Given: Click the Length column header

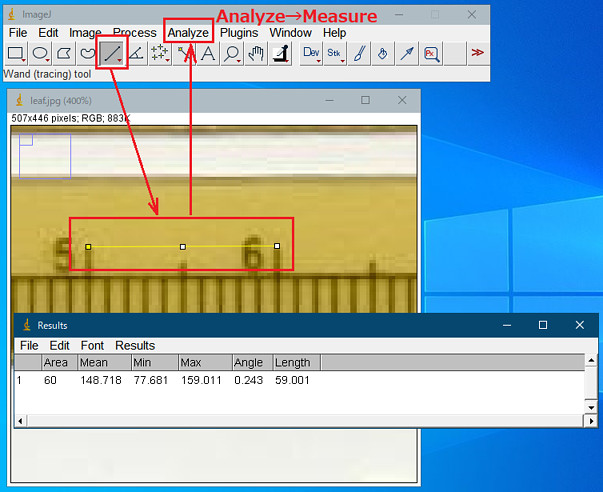Looking at the screenshot, I should pos(297,363).
